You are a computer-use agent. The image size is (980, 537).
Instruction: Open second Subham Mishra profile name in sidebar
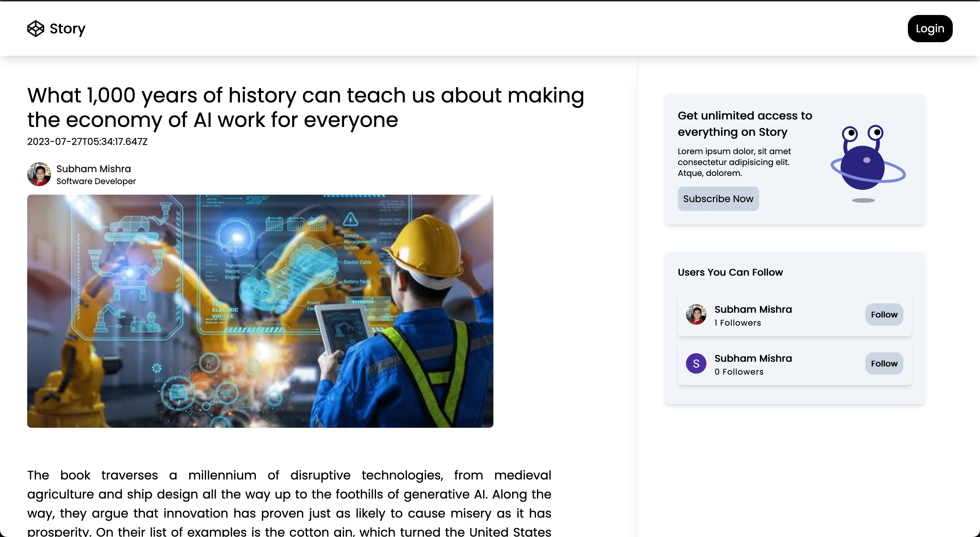[753, 358]
